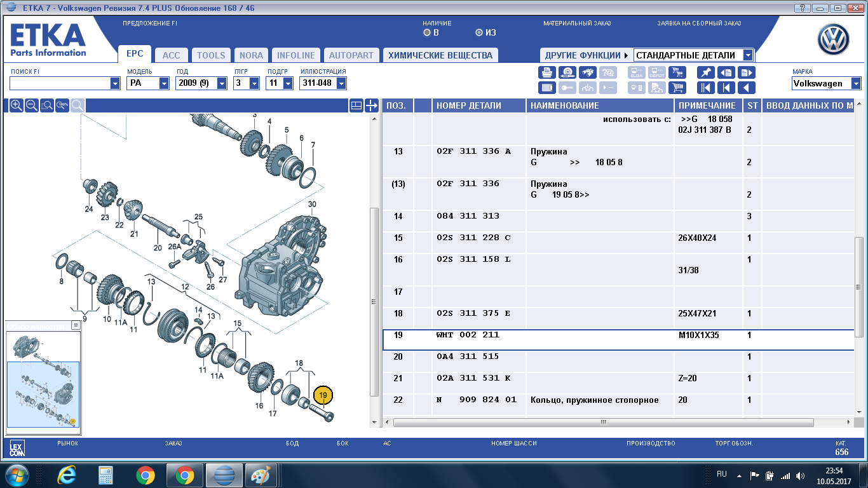Click the volume icon in system tray
Viewport: 868px width, 488px height.
pyautogui.click(x=800, y=475)
